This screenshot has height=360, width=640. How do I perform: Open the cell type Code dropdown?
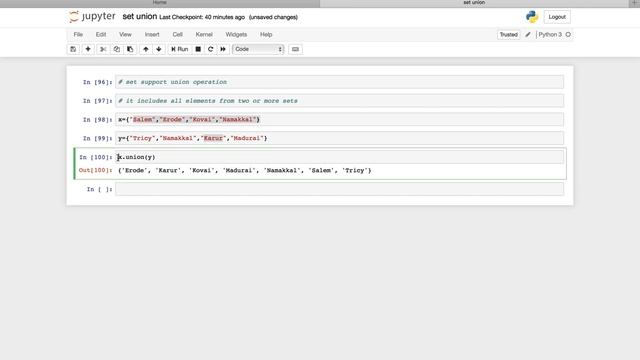258,49
